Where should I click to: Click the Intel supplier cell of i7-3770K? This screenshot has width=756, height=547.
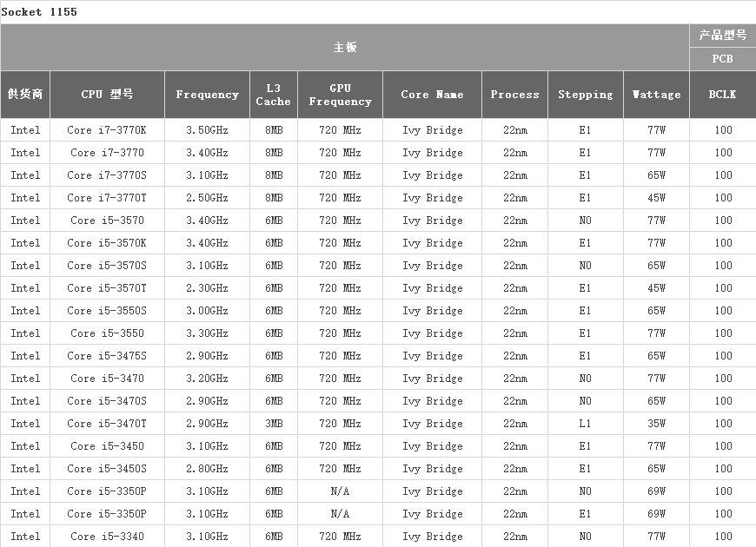tap(25, 130)
